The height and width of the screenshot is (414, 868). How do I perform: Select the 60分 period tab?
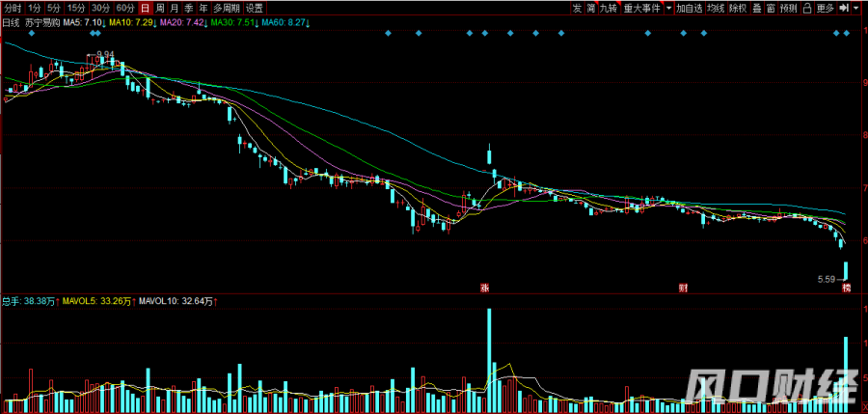[x=125, y=8]
